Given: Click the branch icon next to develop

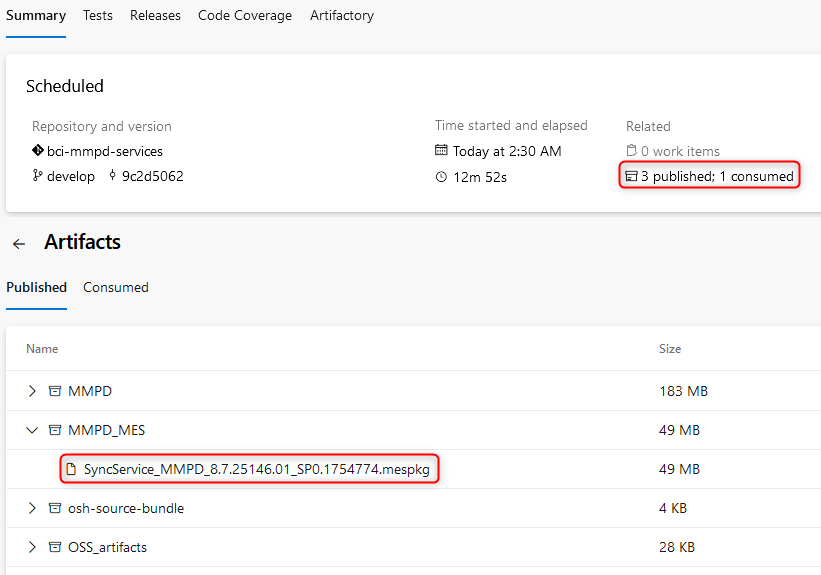Looking at the screenshot, I should pos(38,176).
